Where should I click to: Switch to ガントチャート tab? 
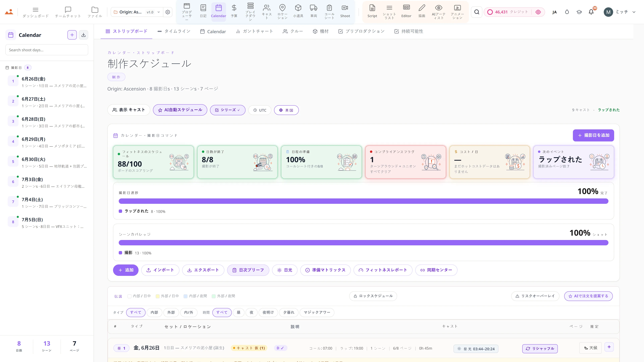click(254, 31)
